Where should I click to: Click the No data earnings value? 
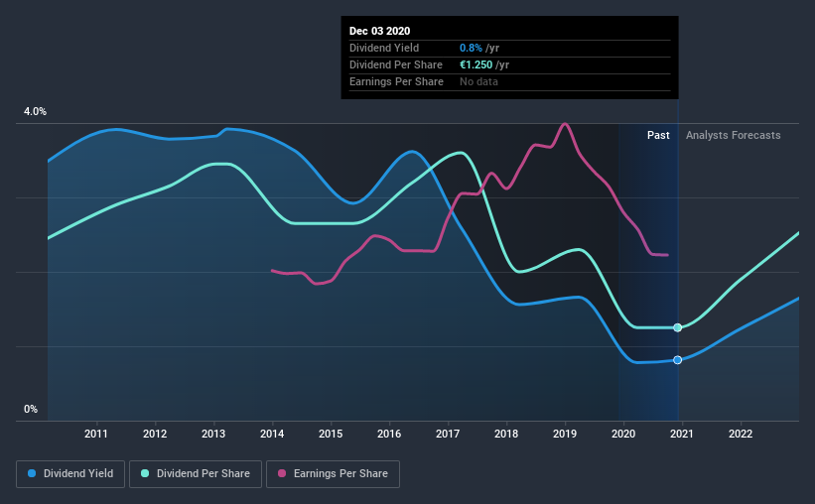coord(478,81)
